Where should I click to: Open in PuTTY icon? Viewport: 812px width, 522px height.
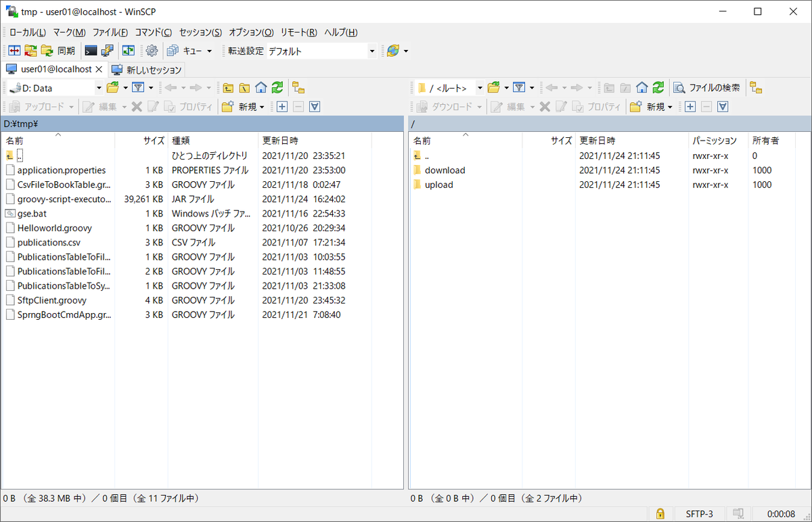click(107, 51)
